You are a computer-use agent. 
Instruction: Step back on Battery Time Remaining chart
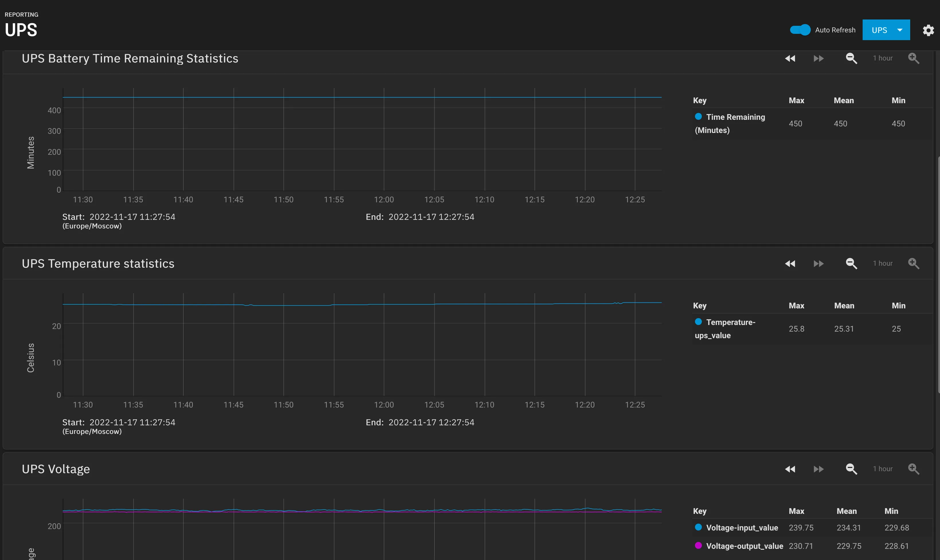tap(790, 58)
